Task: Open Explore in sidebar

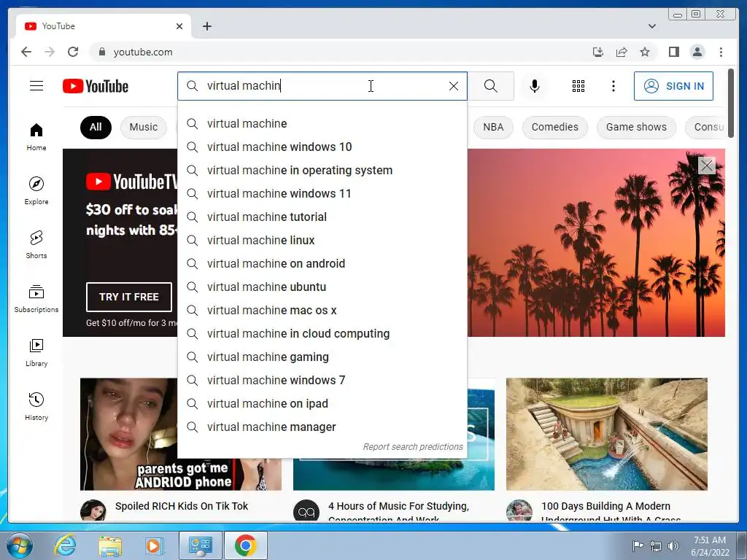Action: pos(36,190)
